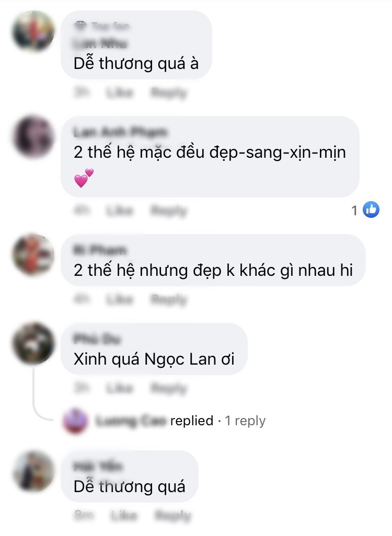This screenshot has height=536, width=392.
Task: Like the 'Dễ thương quá à' comment
Action: coord(119,92)
